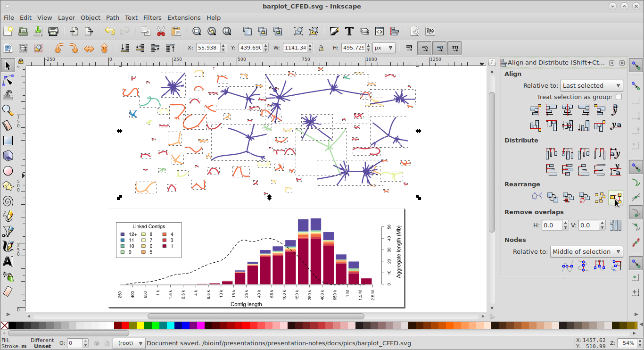This screenshot has width=644, height=350.
Task: Toggle scale rounded corners option
Action: coord(424,48)
